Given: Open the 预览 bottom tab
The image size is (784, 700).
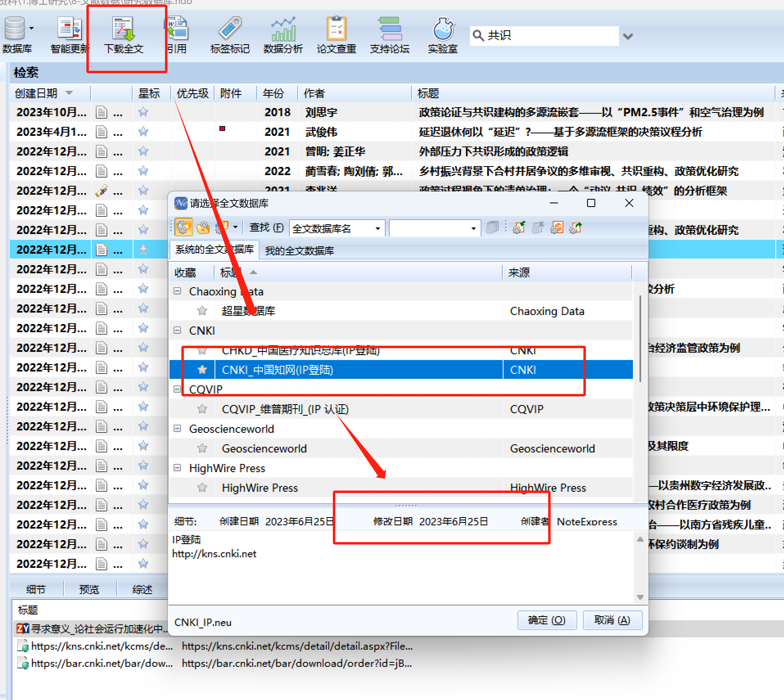Looking at the screenshot, I should tap(89, 590).
